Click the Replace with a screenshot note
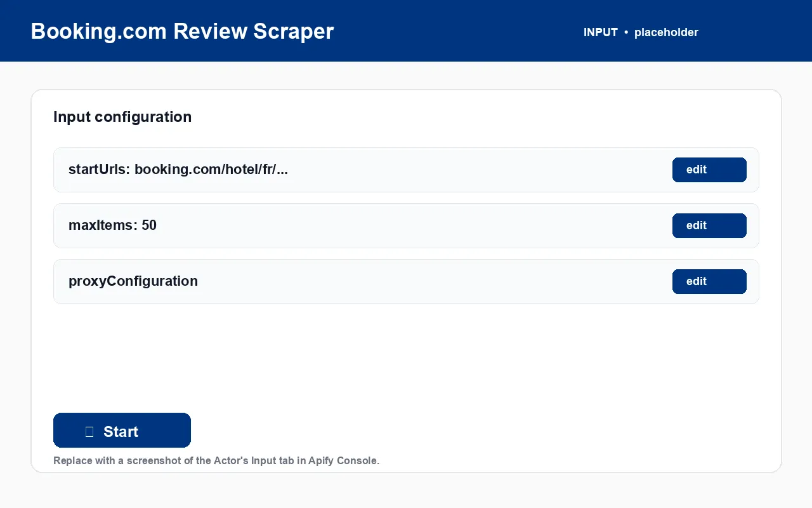This screenshot has height=508, width=812. coord(216,460)
